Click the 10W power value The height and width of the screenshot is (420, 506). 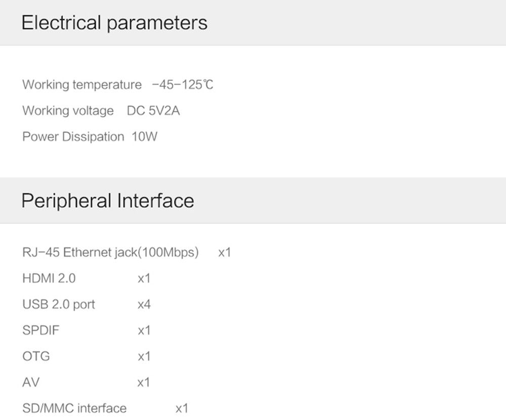145,137
